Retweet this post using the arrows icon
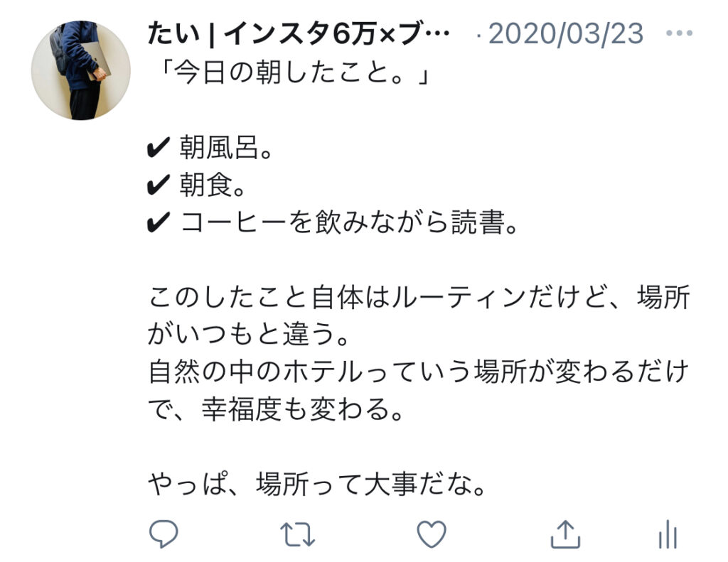This screenshot has height=562, width=728. (298, 534)
